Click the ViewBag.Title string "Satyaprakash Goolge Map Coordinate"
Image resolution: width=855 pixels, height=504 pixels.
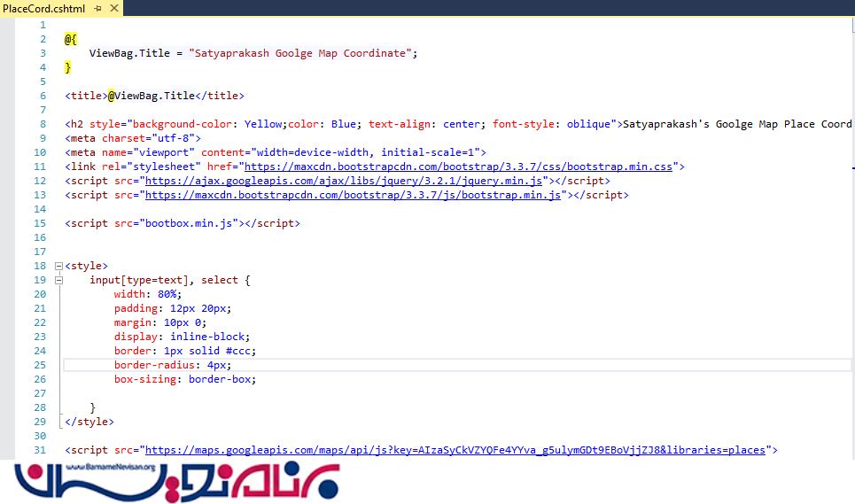(299, 53)
